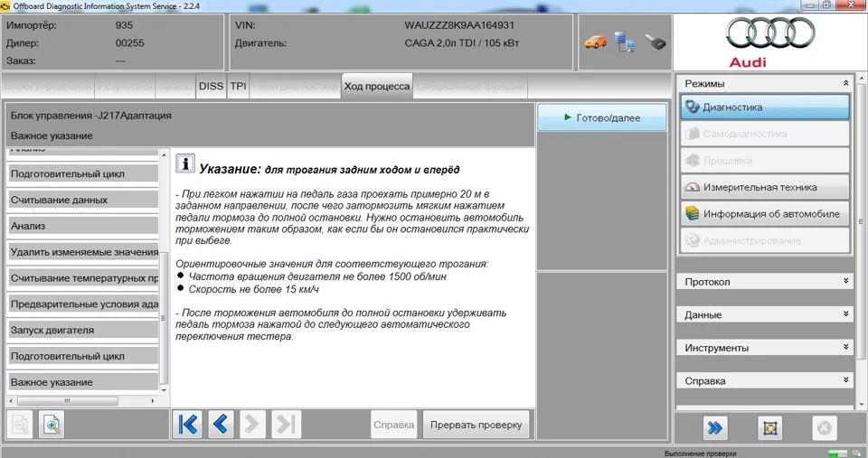
Task: Click the zoom-out magnifier icon
Action: pos(21,425)
